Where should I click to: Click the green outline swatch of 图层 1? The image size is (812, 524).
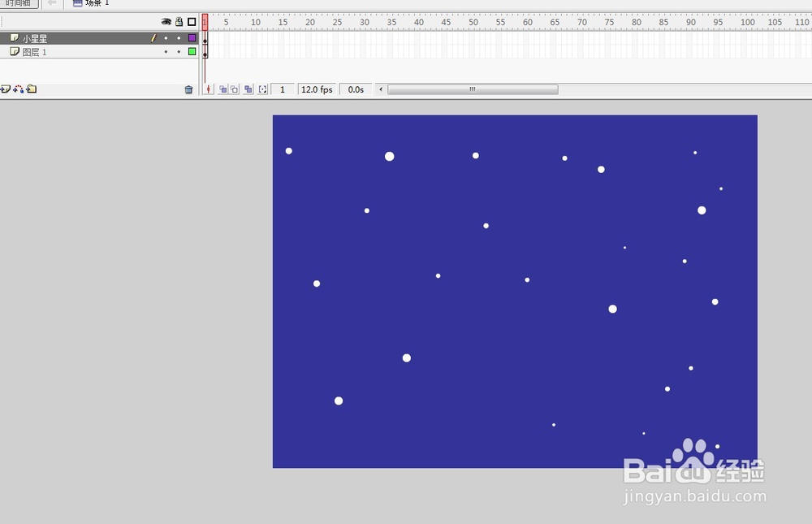(x=192, y=51)
